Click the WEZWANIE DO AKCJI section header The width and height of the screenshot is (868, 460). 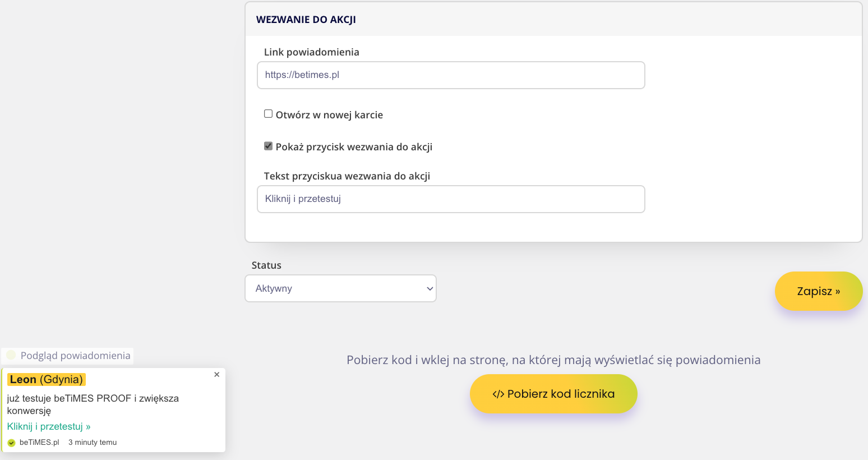tap(306, 20)
